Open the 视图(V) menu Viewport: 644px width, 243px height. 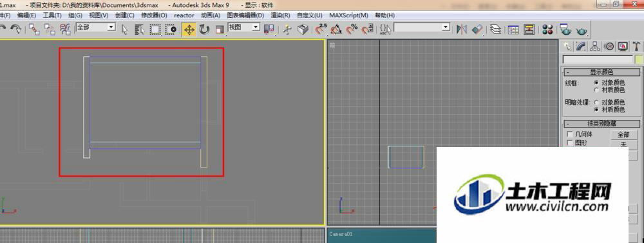coord(99,15)
